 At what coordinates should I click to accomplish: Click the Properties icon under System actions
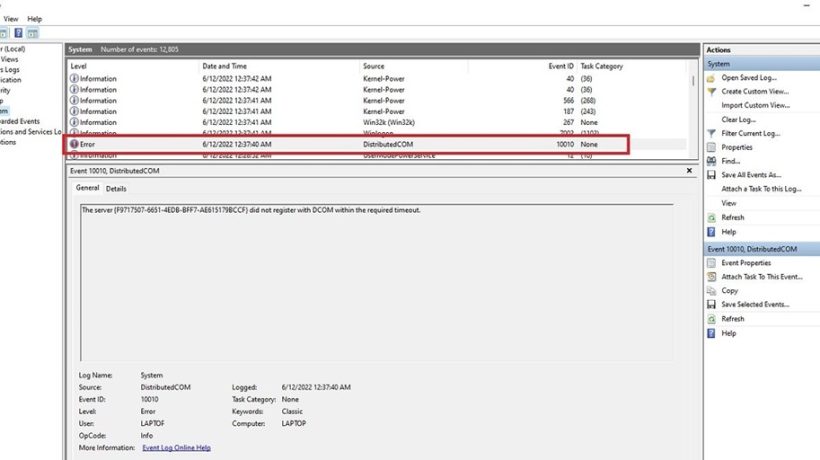(711, 147)
